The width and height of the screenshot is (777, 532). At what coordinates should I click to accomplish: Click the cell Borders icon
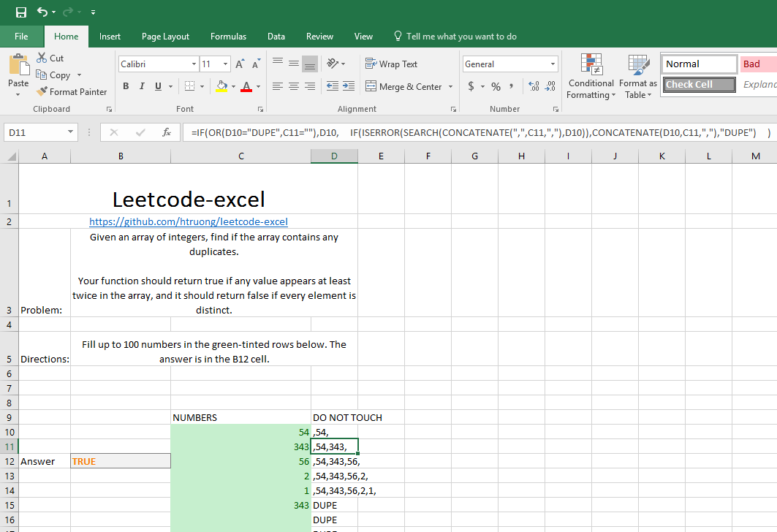pyautogui.click(x=189, y=86)
